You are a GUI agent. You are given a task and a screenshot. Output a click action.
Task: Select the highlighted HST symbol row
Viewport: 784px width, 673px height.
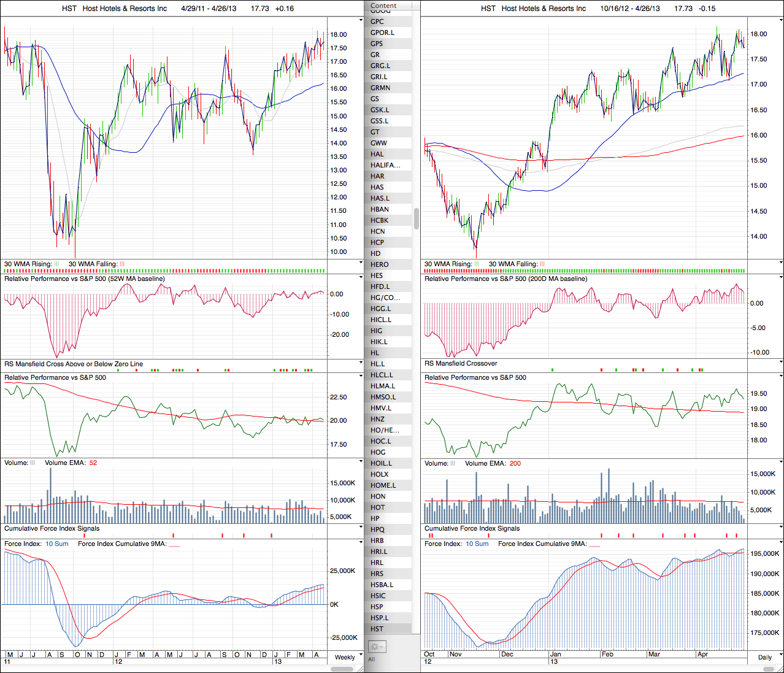tap(377, 629)
